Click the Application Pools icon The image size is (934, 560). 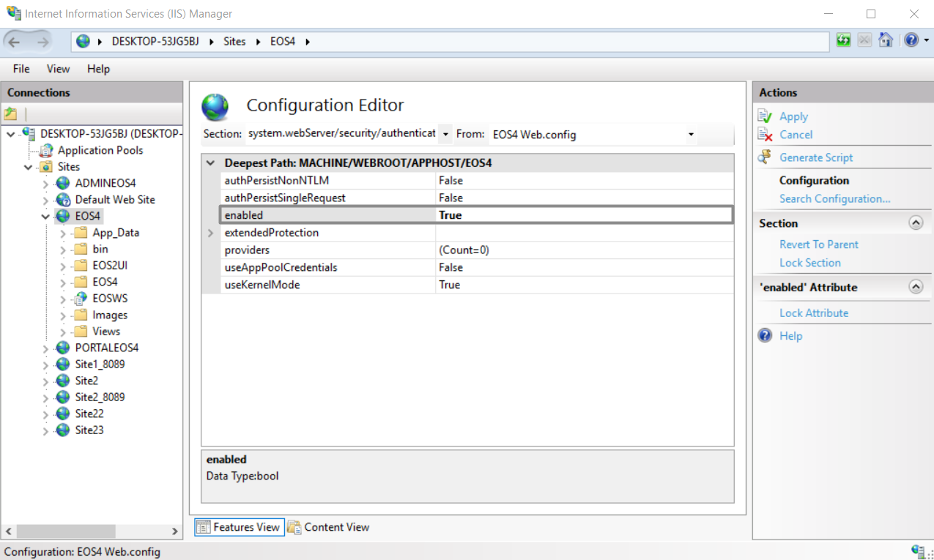[46, 150]
